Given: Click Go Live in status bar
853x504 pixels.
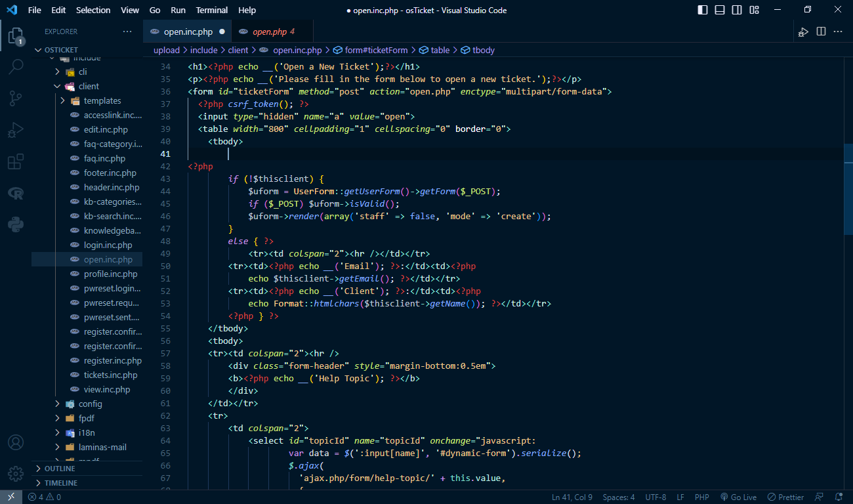Looking at the screenshot, I should (738, 497).
